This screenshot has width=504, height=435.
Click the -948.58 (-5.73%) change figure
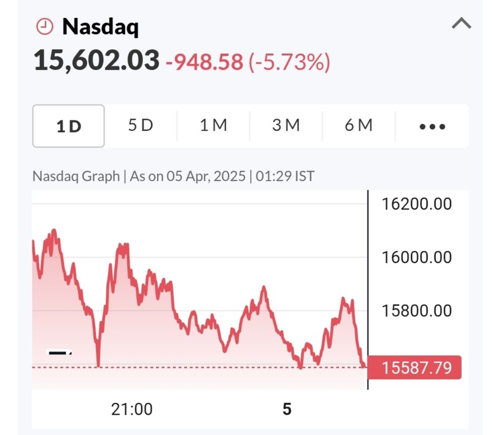click(248, 62)
